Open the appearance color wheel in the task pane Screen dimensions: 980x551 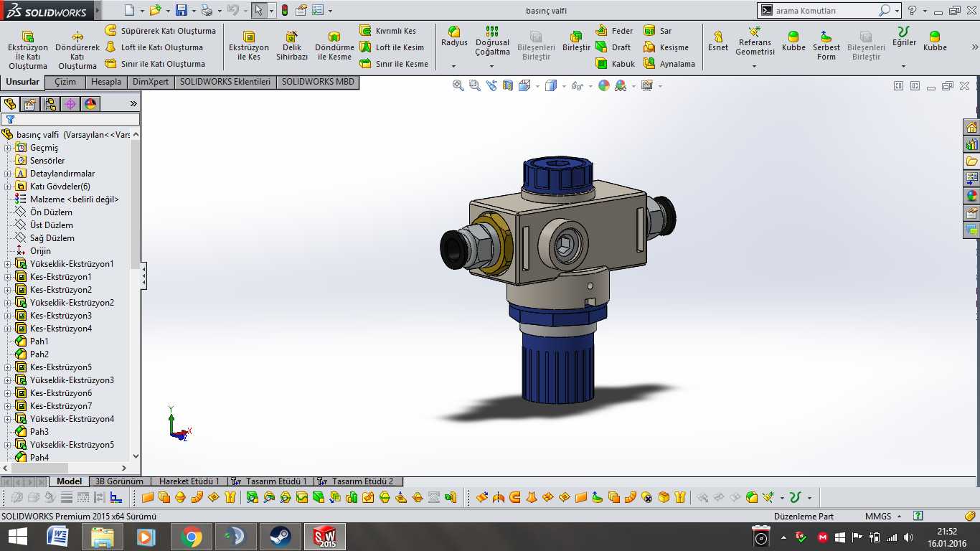click(971, 195)
